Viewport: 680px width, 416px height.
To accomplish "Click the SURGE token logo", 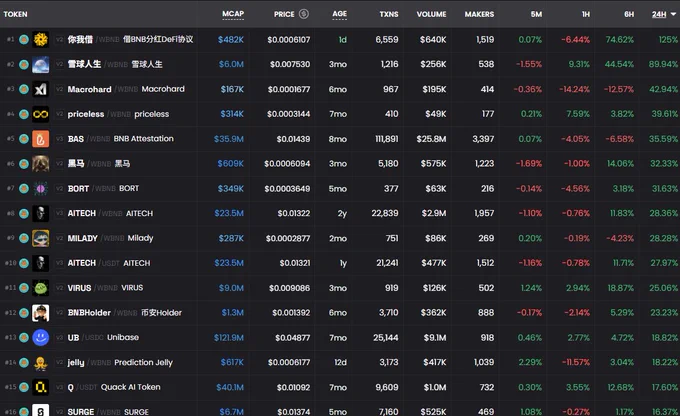I will tap(40, 410).
